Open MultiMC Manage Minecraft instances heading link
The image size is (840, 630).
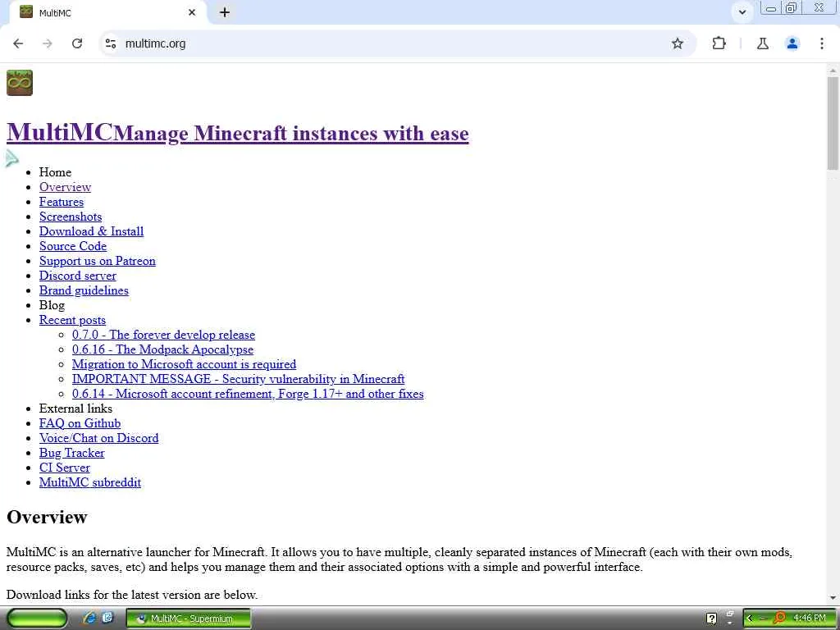[x=237, y=132]
